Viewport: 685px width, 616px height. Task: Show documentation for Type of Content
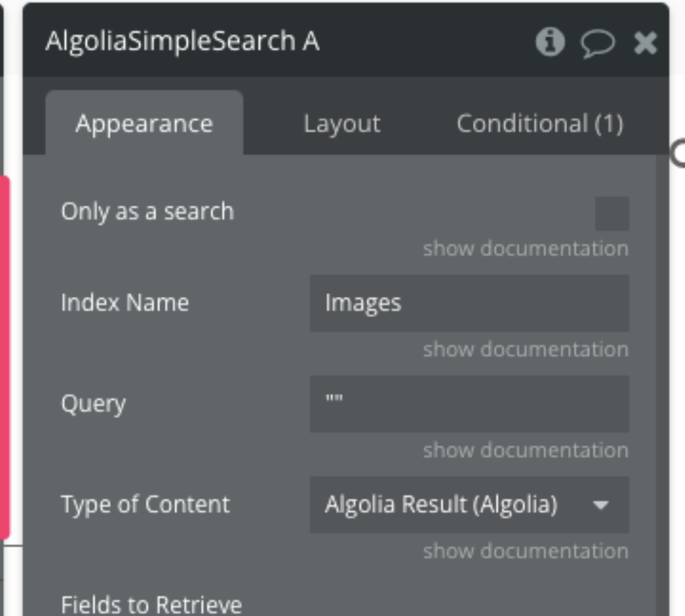[525, 551]
